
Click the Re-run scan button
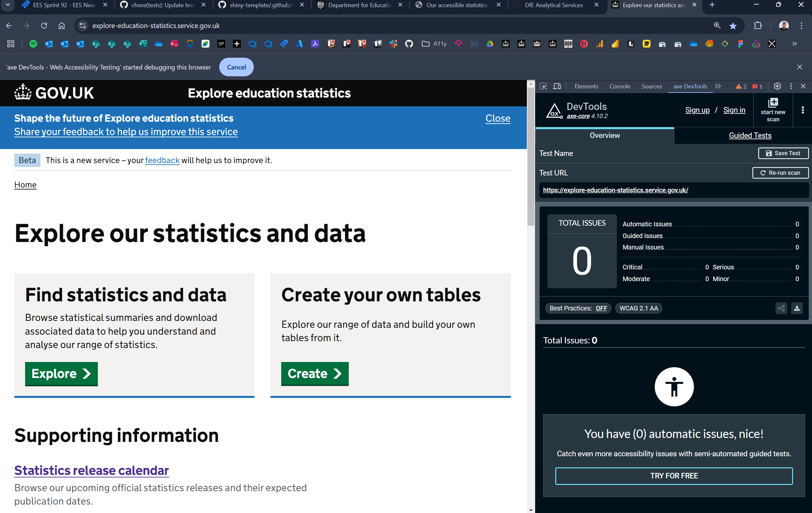[780, 173]
